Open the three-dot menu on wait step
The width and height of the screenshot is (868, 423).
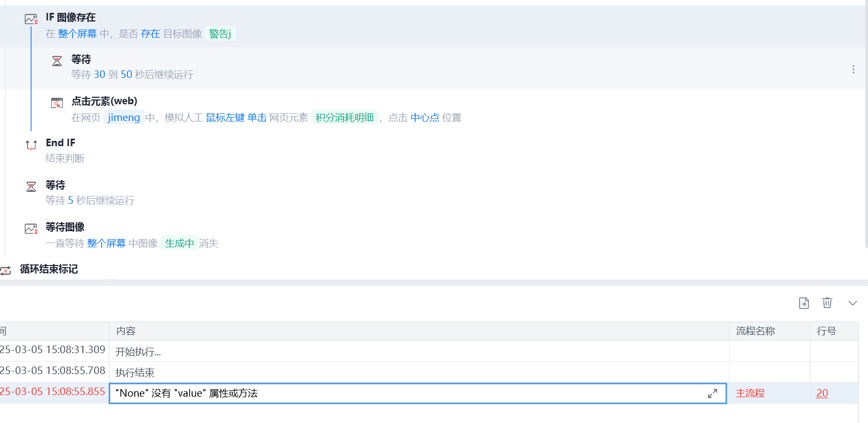tap(853, 69)
